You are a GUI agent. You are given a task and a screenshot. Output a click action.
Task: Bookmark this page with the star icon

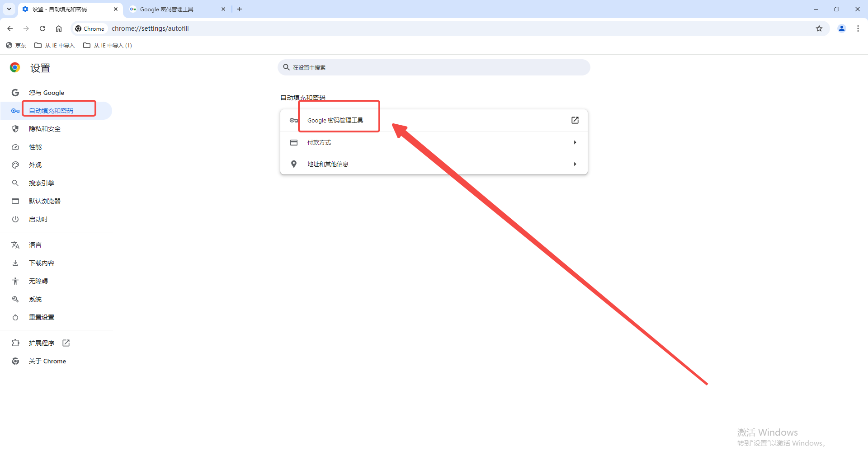pos(819,28)
